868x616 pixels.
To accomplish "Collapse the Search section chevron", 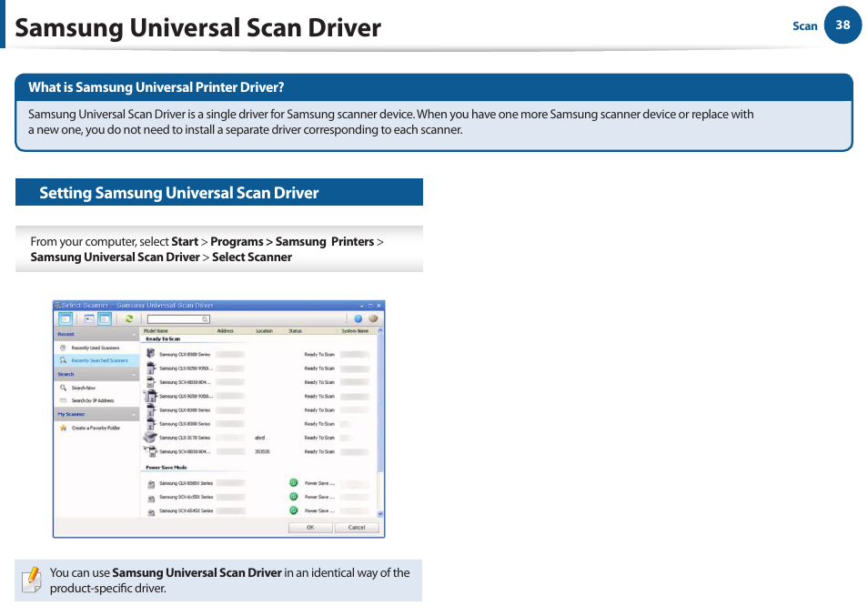I will [134, 375].
